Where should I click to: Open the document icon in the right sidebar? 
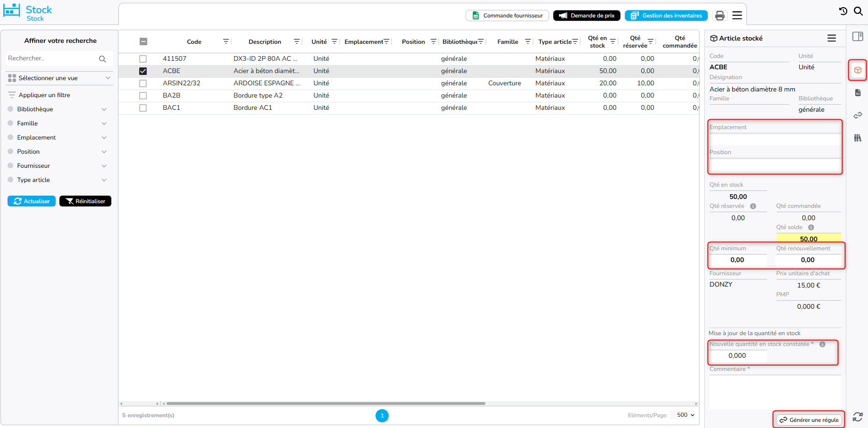coord(858,93)
